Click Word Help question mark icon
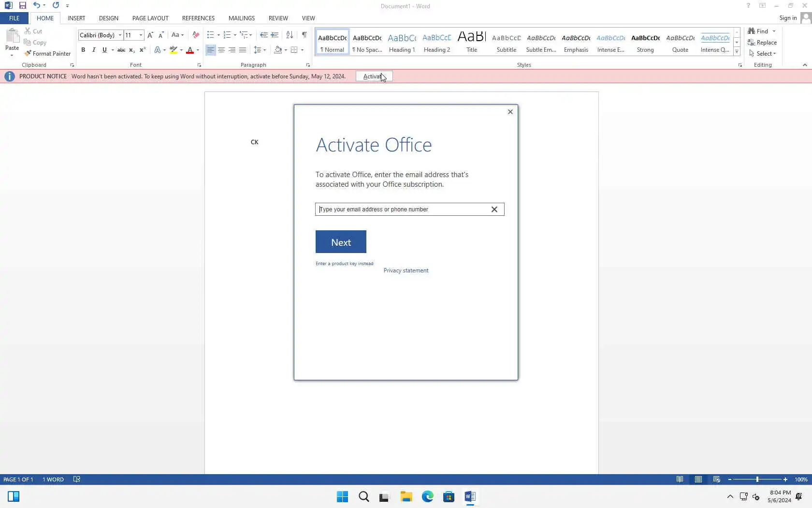812x508 pixels. click(748, 6)
